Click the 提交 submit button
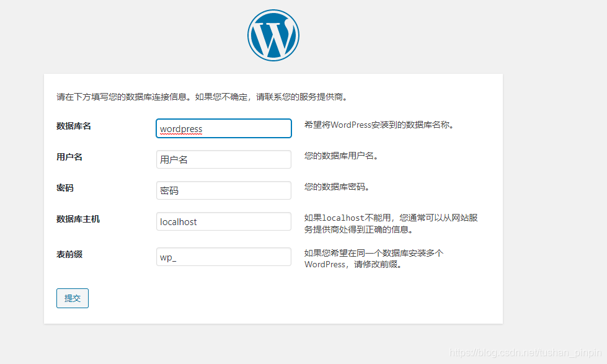Image resolution: width=607 pixels, height=364 pixels. coord(72,298)
